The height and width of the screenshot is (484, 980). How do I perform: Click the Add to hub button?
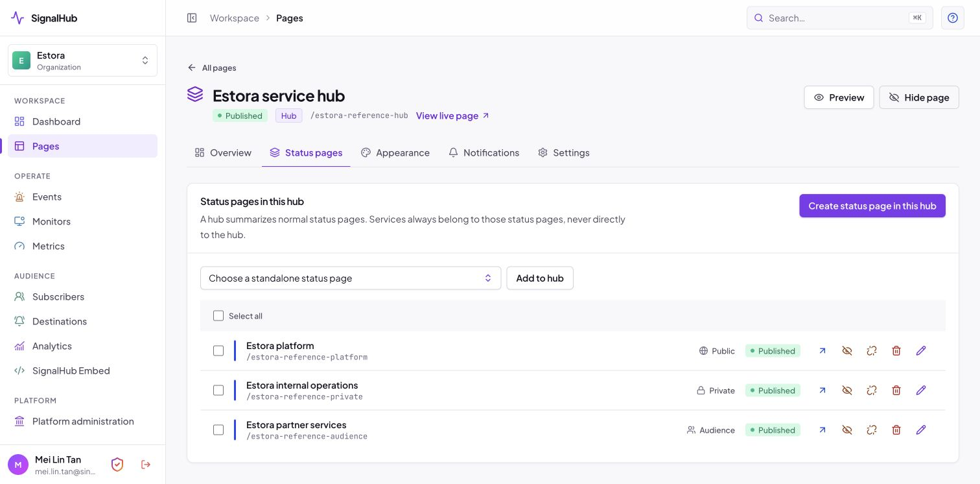pyautogui.click(x=540, y=278)
